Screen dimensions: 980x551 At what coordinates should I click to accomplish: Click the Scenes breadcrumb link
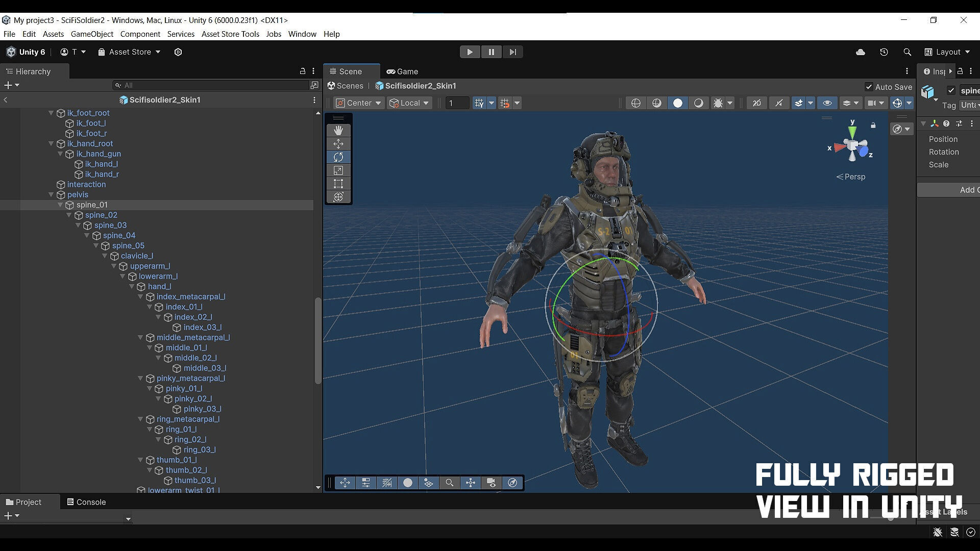point(346,86)
